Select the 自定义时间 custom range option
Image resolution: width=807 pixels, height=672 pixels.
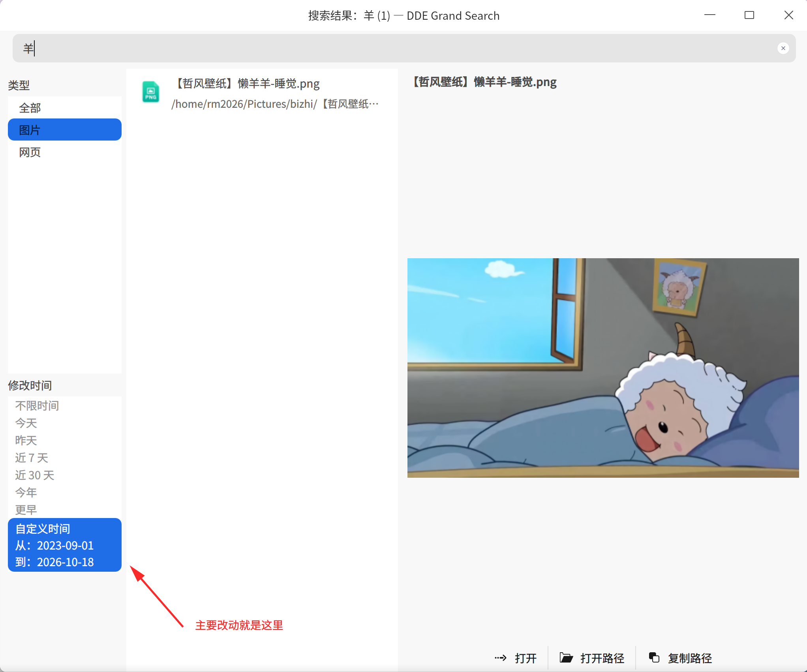43,529
